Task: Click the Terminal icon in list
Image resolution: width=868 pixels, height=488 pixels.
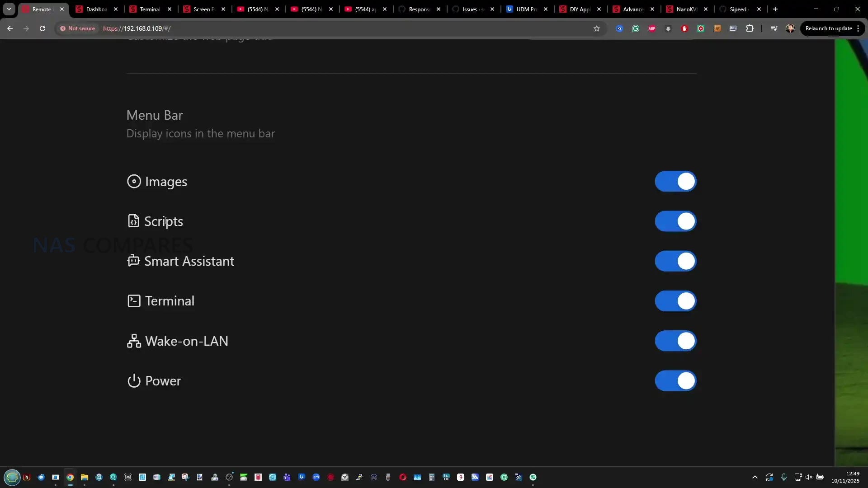Action: [134, 301]
